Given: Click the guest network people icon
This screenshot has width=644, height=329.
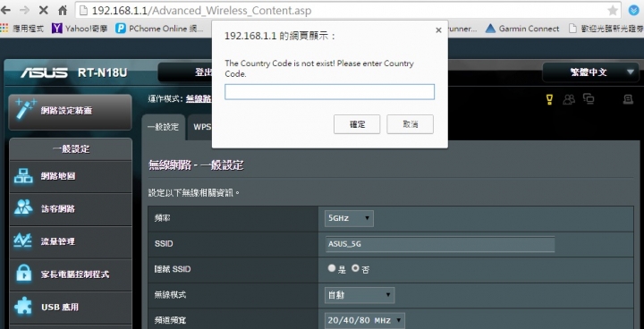Looking at the screenshot, I should [x=23, y=207].
